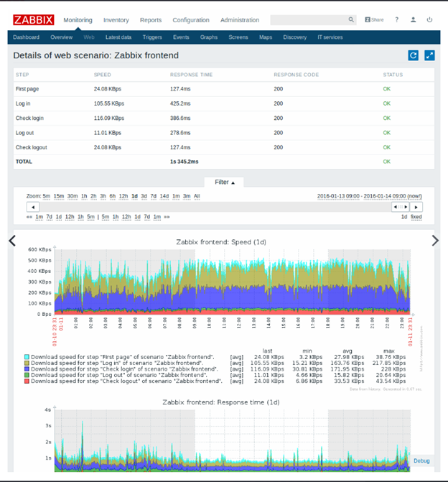The width and height of the screenshot is (448, 482).
Task: Switch to the Screens tab
Action: pyautogui.click(x=238, y=37)
